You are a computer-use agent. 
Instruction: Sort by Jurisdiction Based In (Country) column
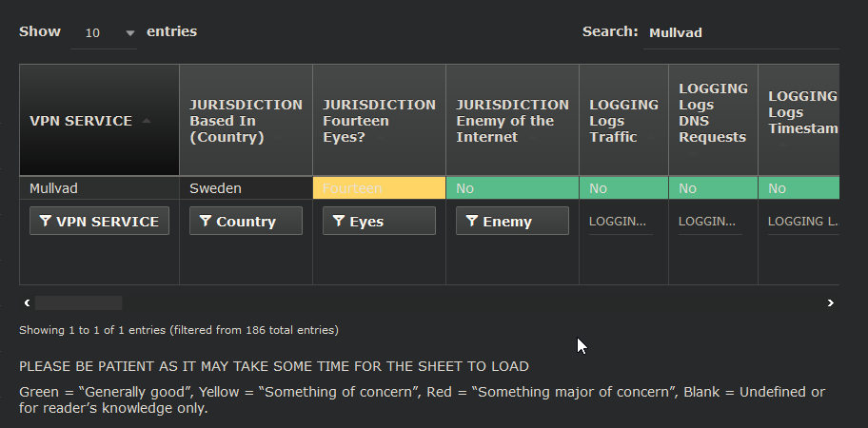246,121
